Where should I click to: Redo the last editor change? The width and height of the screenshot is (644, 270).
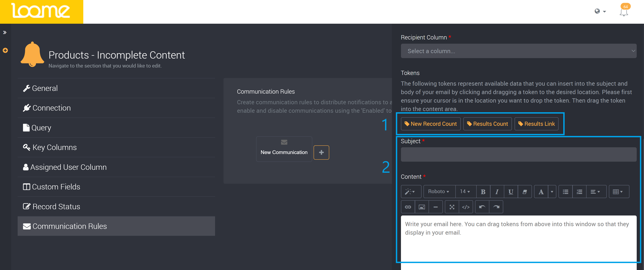pyautogui.click(x=496, y=207)
